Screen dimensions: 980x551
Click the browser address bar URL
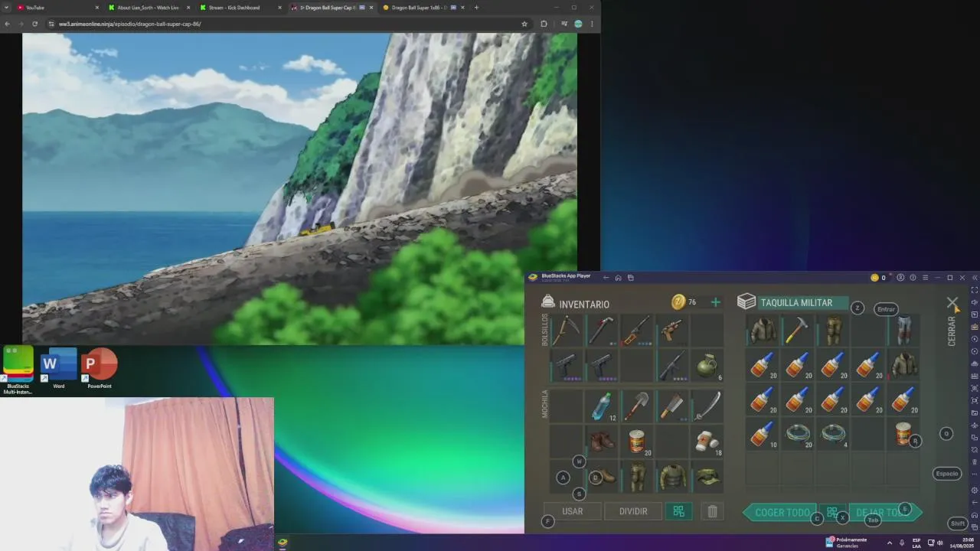pyautogui.click(x=129, y=24)
